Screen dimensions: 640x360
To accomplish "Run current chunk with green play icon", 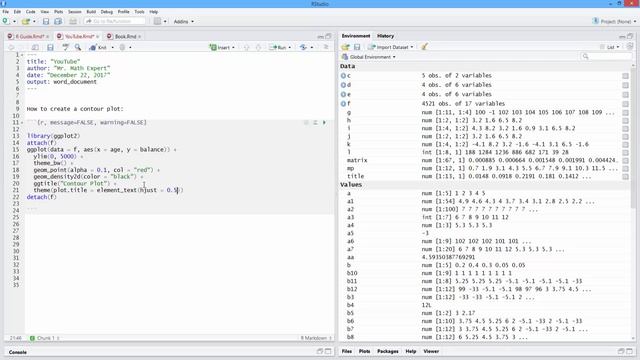I will pos(324,122).
